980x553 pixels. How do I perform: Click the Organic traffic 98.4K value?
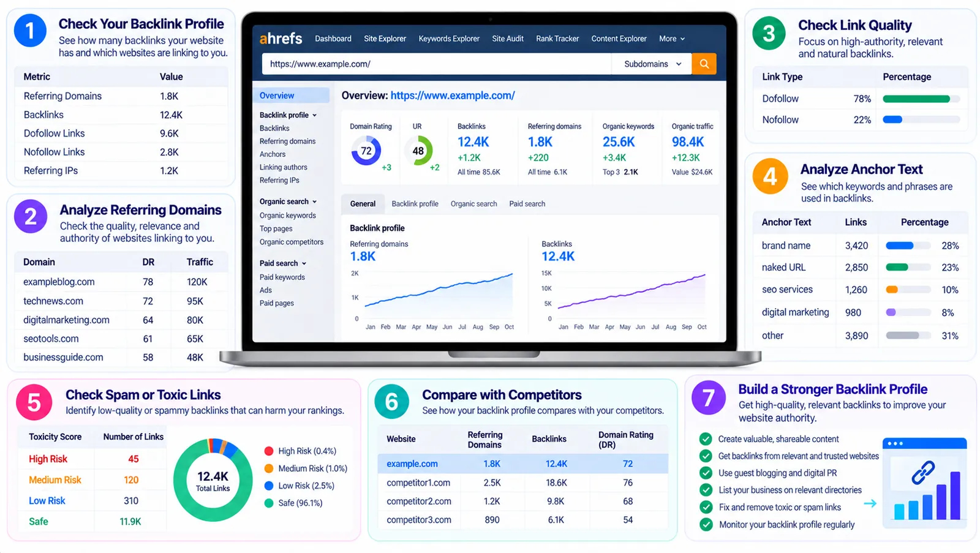tap(688, 142)
